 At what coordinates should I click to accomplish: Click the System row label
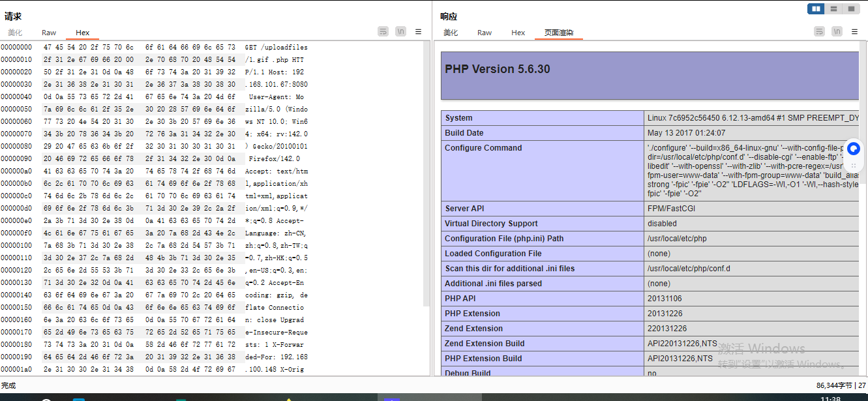tap(458, 118)
